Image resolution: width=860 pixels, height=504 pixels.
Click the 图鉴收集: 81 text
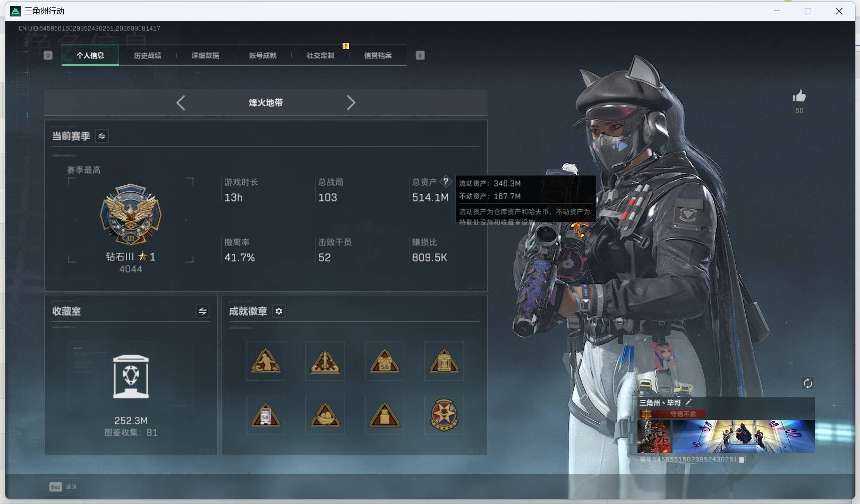[131, 432]
